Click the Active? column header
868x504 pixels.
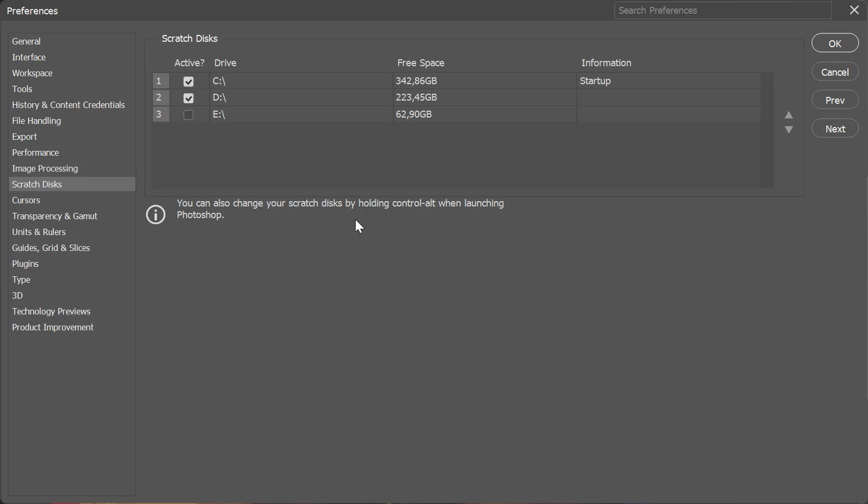pos(189,63)
